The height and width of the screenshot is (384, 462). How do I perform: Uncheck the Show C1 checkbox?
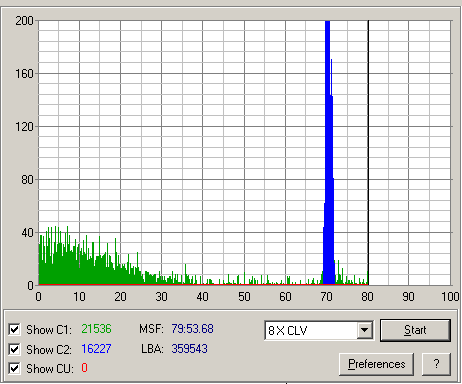[14, 329]
